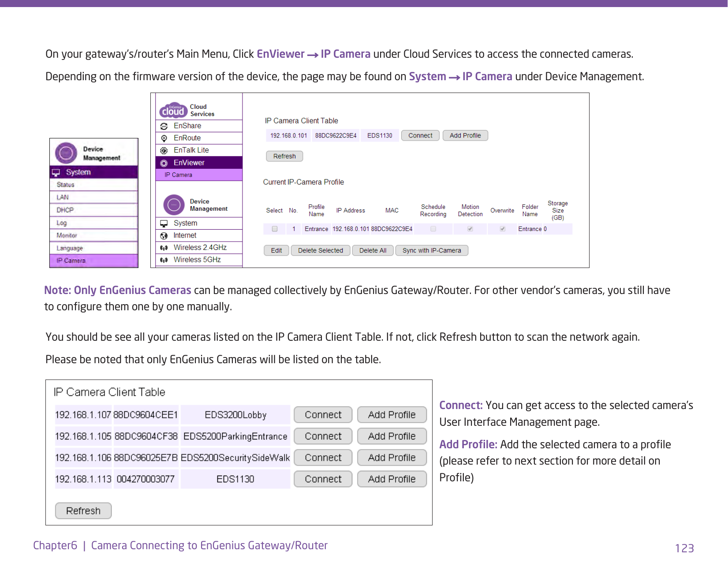Add Profile for EDS1130 at 192.168.1.113
This screenshot has height=562, width=728.
tap(392, 479)
